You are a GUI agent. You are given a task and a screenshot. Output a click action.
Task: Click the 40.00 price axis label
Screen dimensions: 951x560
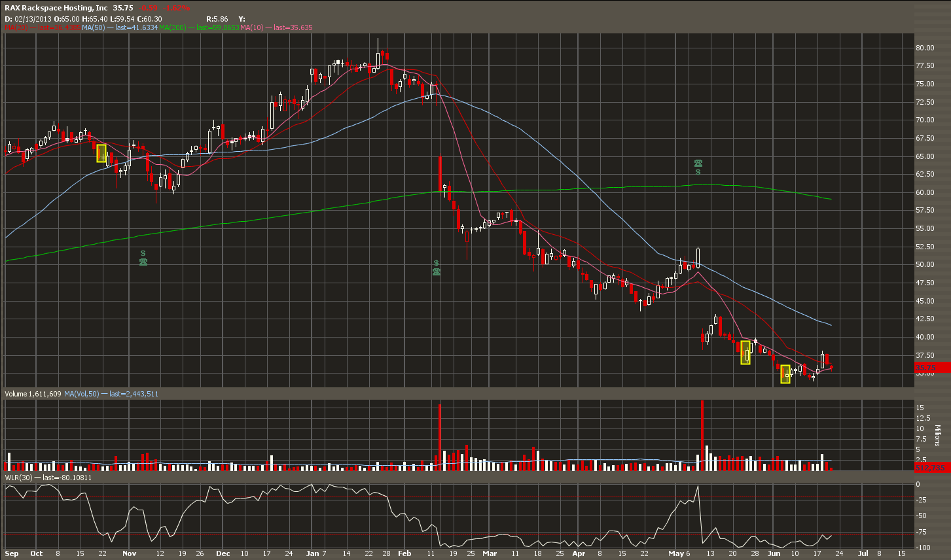(925, 338)
